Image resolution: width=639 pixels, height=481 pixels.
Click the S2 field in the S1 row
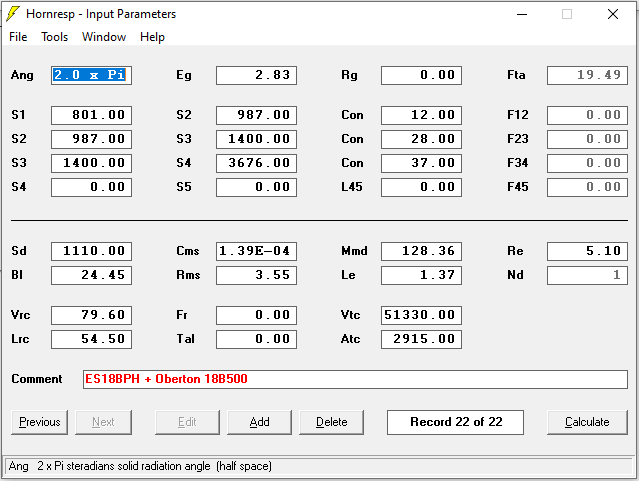[256, 115]
